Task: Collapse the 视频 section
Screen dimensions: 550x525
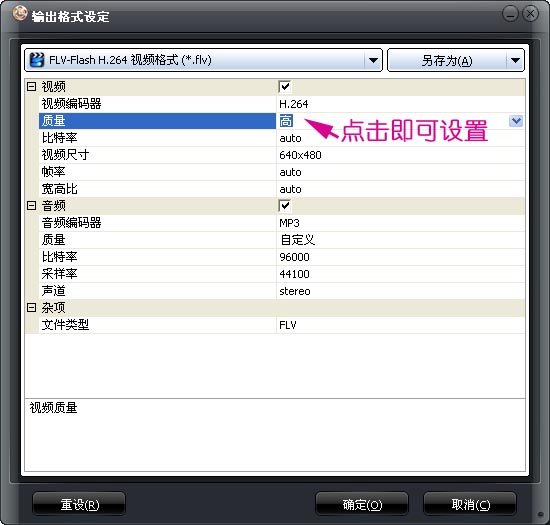Action: [x=32, y=87]
